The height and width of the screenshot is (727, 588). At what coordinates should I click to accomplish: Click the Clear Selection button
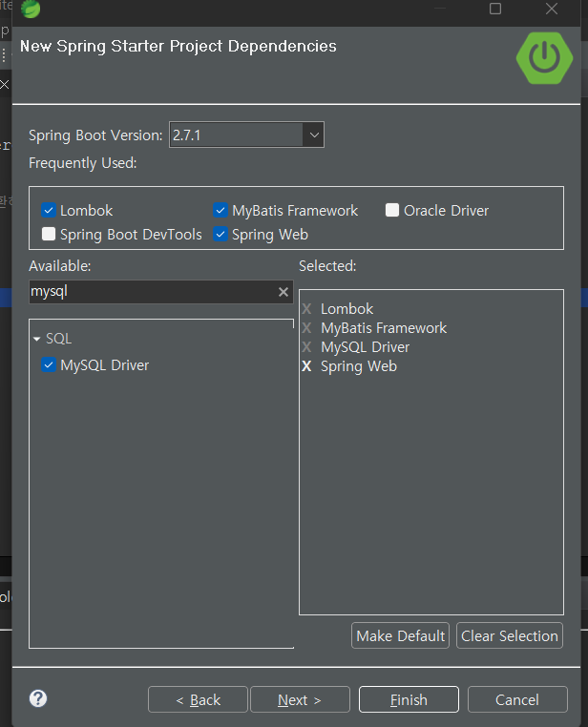[x=510, y=635]
